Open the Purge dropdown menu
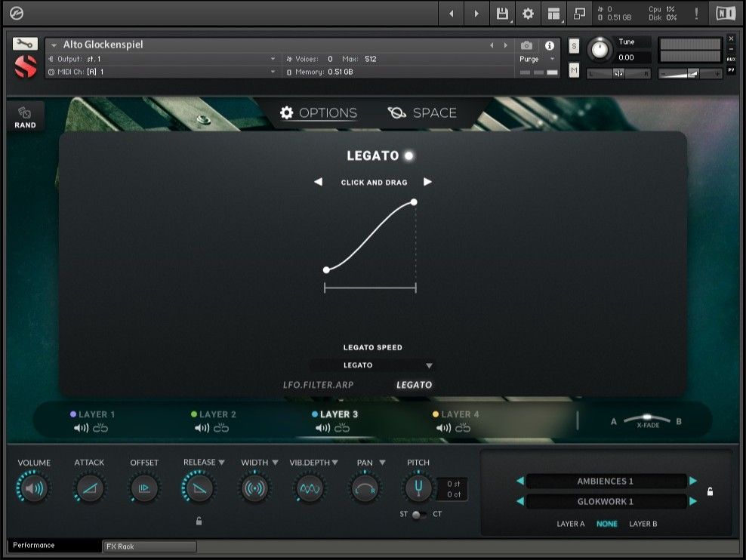This screenshot has width=746, height=560. [x=536, y=58]
